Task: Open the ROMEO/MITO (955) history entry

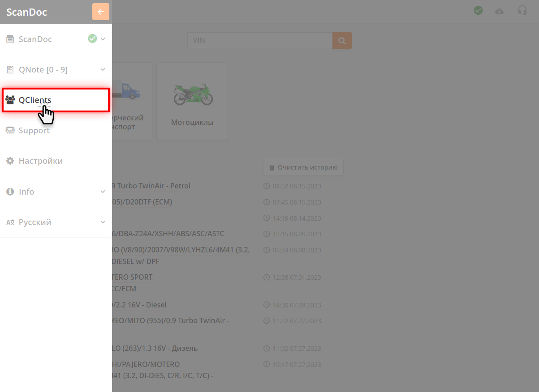Action: click(x=170, y=320)
